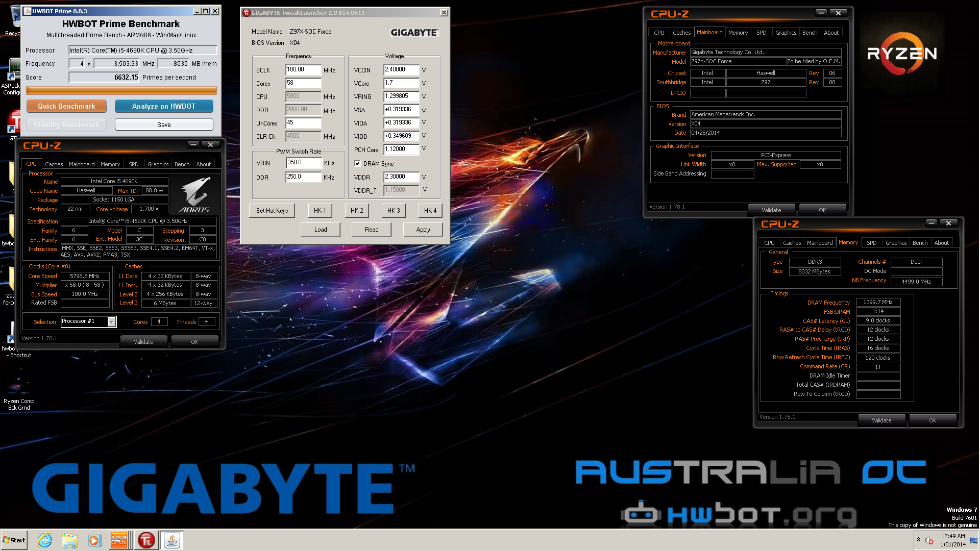Open SPD tab in Memory CPU-Z window
980x551 pixels.
click(x=871, y=243)
